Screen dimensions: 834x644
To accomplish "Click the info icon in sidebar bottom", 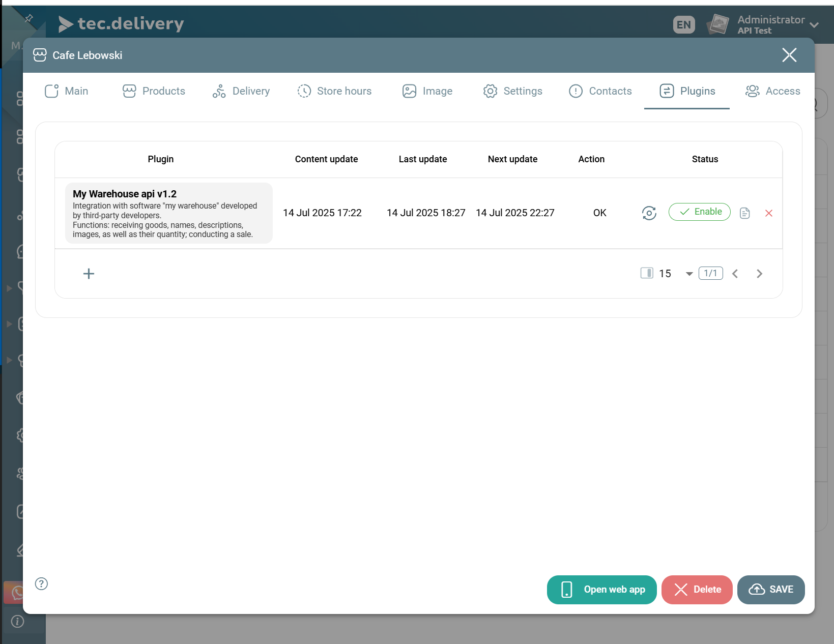I will point(17,621).
